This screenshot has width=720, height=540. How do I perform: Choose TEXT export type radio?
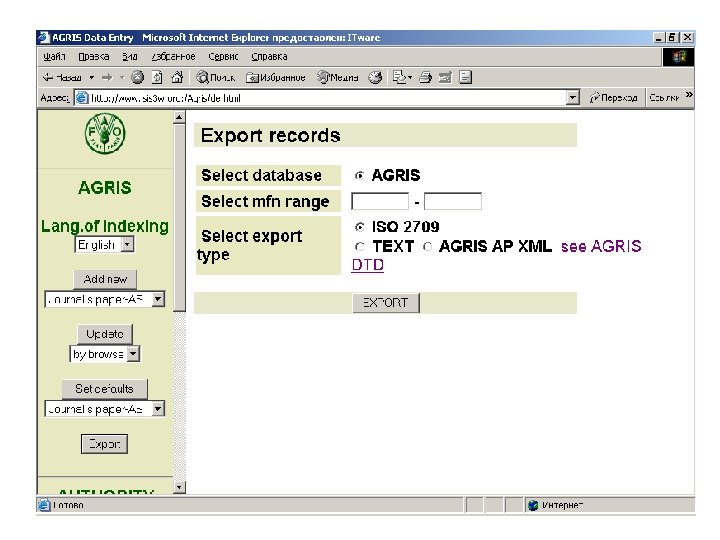pos(360,247)
